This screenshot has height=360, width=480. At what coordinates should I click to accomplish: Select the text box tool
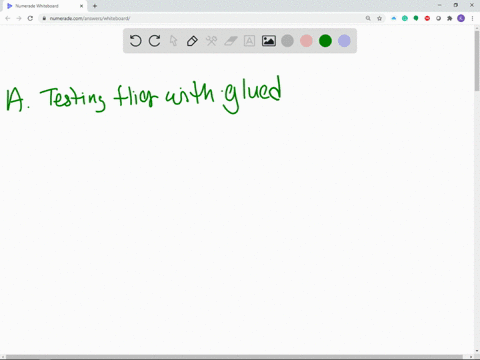[249, 41]
